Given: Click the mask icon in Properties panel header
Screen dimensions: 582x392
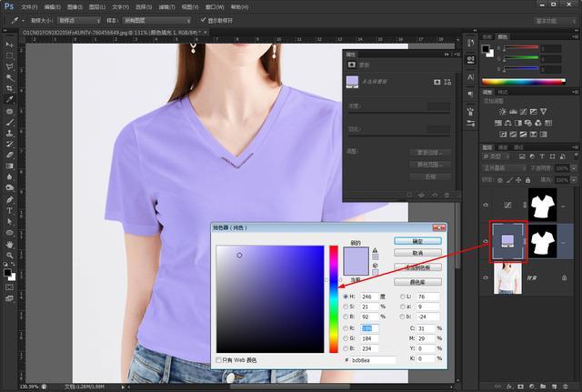Looking at the screenshot, I should pyautogui.click(x=351, y=65).
